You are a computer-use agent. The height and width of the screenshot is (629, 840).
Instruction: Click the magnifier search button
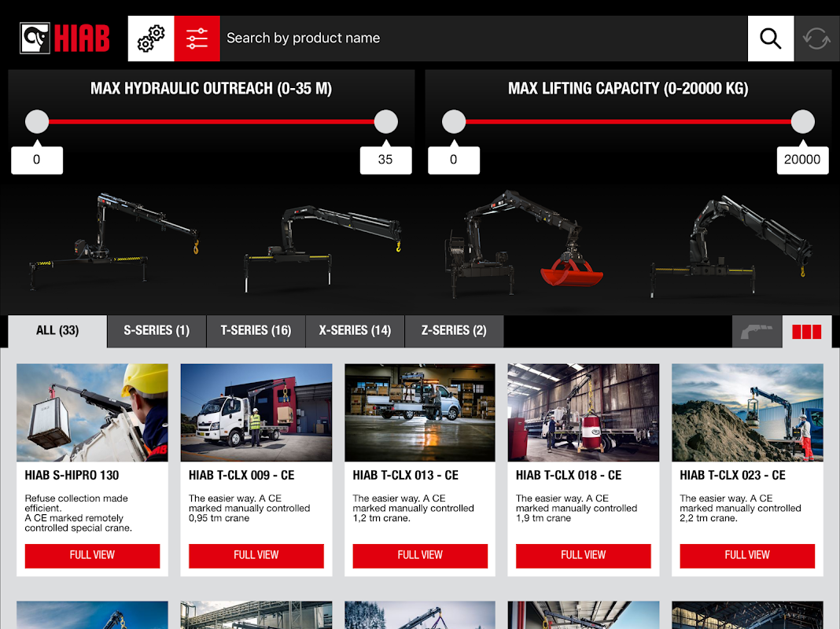point(770,38)
